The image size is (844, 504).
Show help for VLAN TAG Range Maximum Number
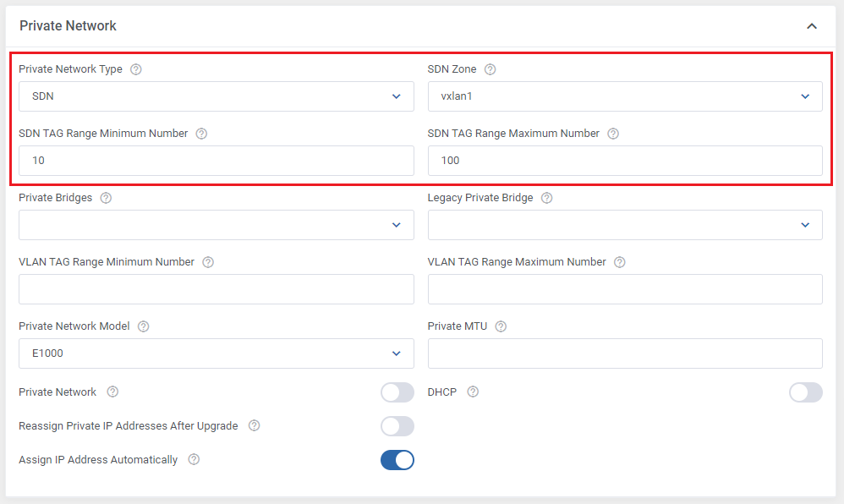coord(620,262)
